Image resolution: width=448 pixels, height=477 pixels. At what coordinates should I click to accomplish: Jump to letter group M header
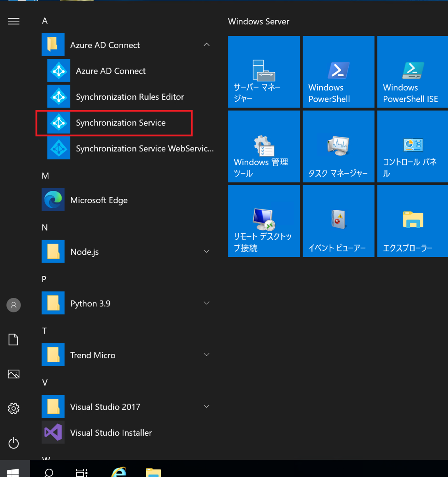(x=45, y=176)
